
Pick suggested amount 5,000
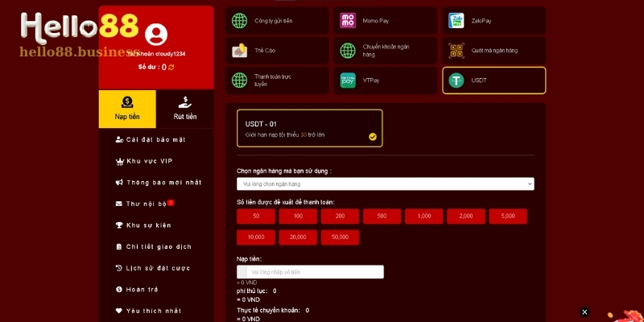click(508, 216)
